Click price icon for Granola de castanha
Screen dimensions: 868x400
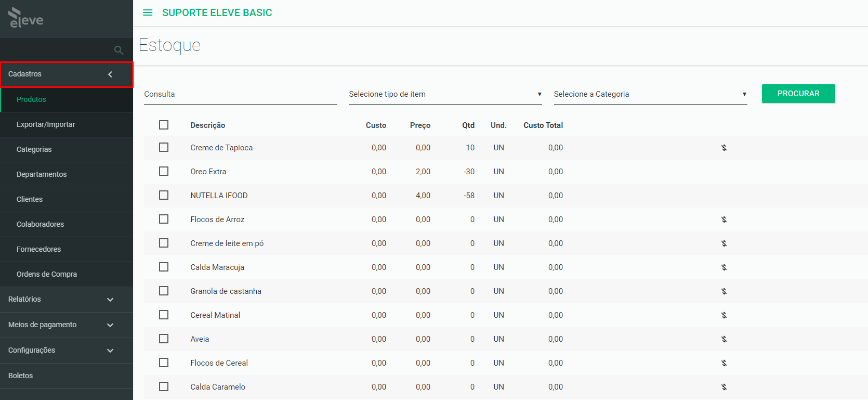coord(724,291)
